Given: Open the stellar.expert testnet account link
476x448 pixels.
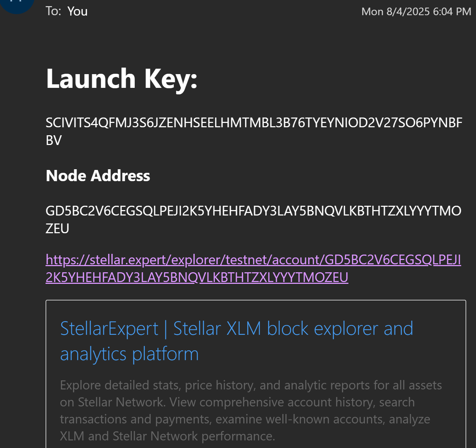Looking at the screenshot, I should pos(253,260).
